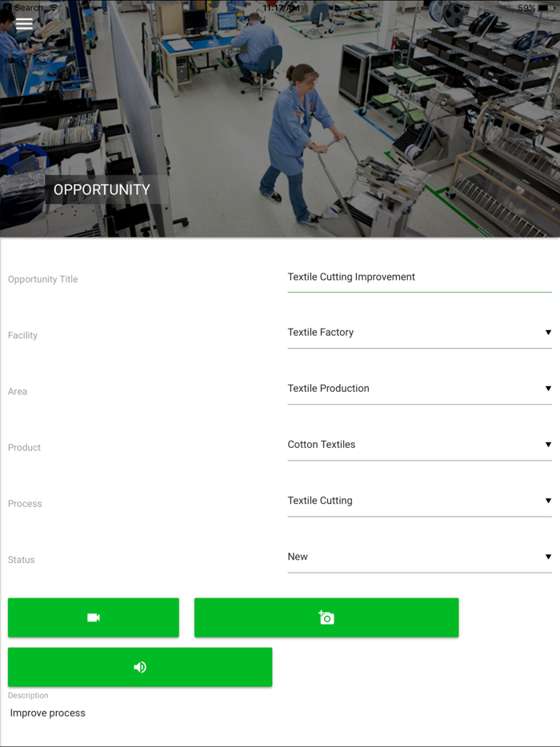The image size is (560, 747).
Task: Open the Area dropdown showing Textile Production
Action: pyautogui.click(x=419, y=389)
